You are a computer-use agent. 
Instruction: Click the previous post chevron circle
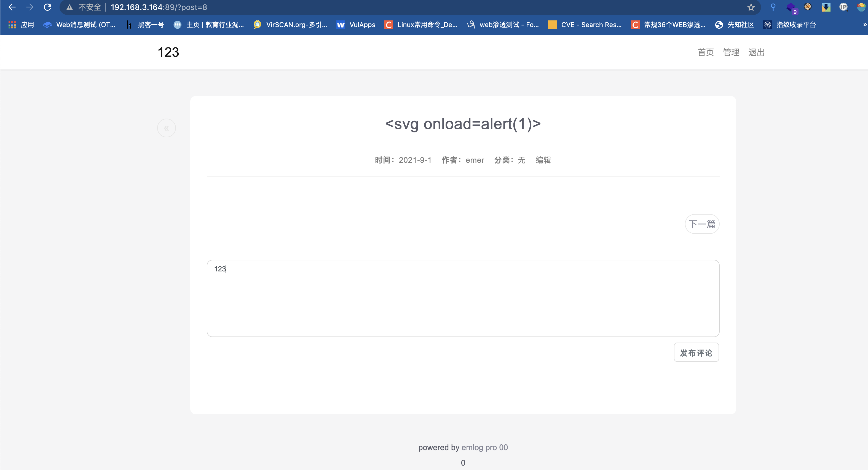click(167, 128)
